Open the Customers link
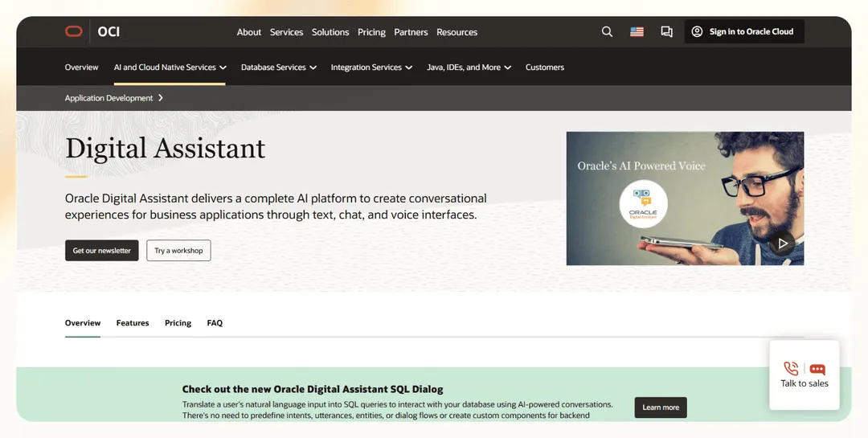This screenshot has height=438, width=868. (x=545, y=67)
